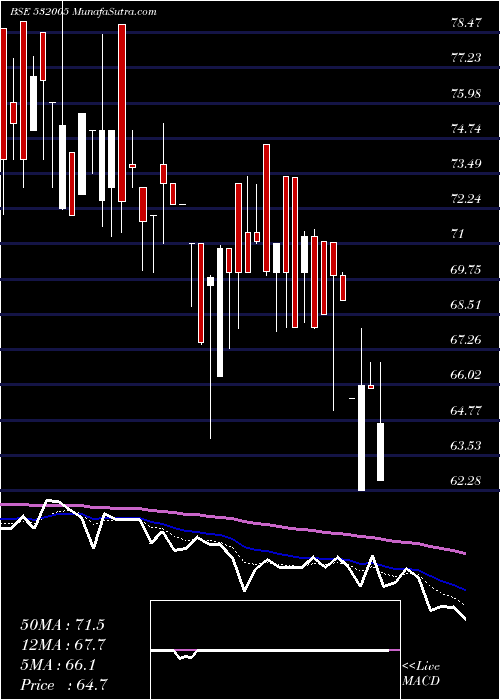
Task: Click the 75.98 price axis label
Action: (x=467, y=94)
